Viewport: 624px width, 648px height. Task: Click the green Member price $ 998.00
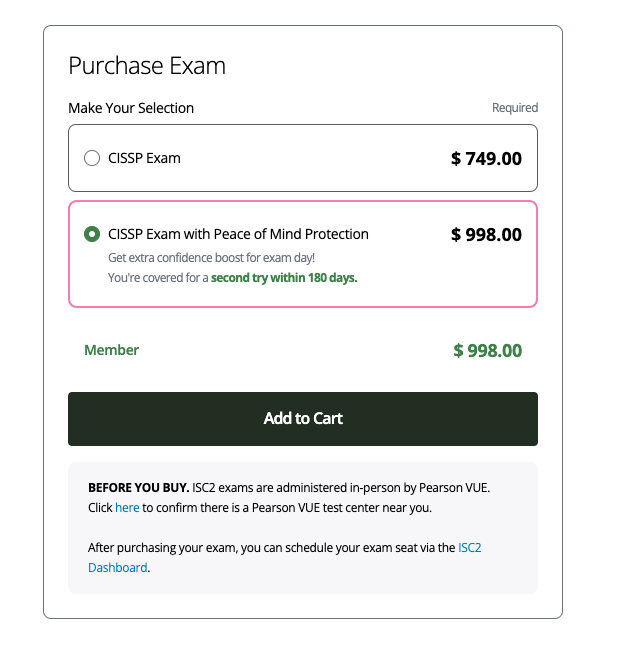pos(487,350)
